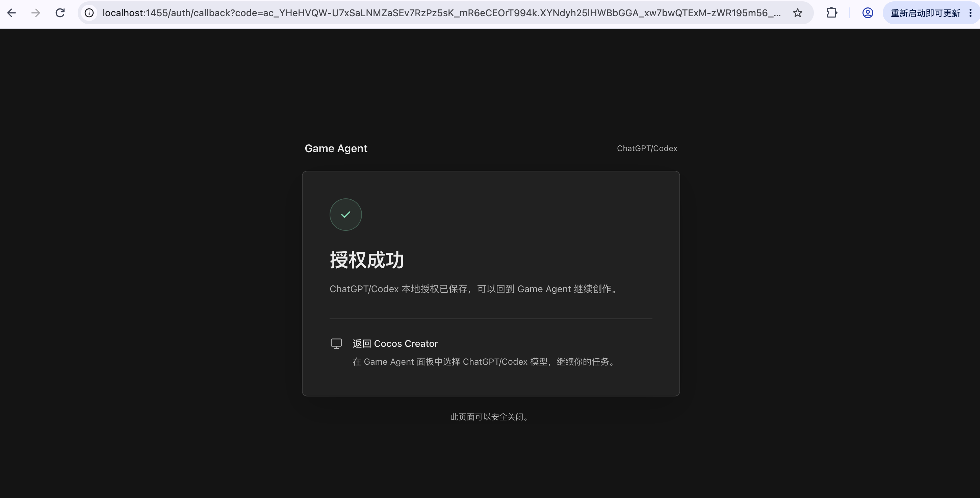Open the Extensions puzzle icon
The width and height of the screenshot is (980, 498).
point(832,13)
